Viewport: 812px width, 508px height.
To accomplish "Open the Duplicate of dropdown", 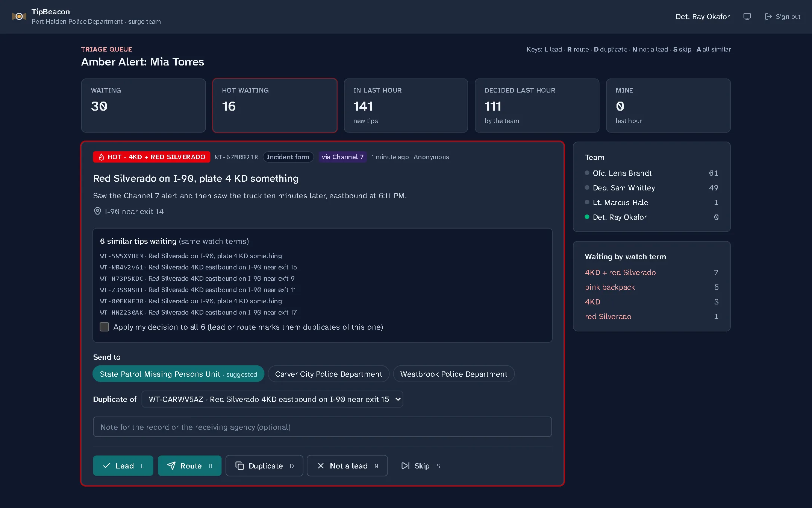I will pyautogui.click(x=272, y=399).
